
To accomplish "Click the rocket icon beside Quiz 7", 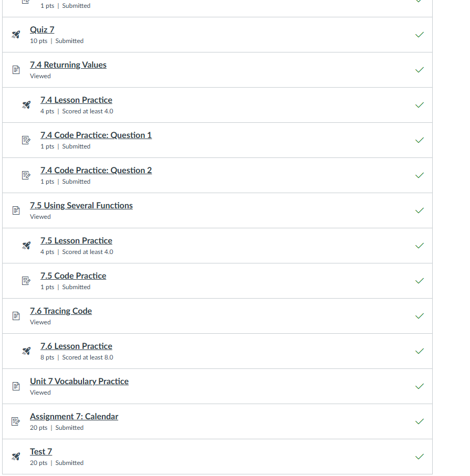I will 16,35.
